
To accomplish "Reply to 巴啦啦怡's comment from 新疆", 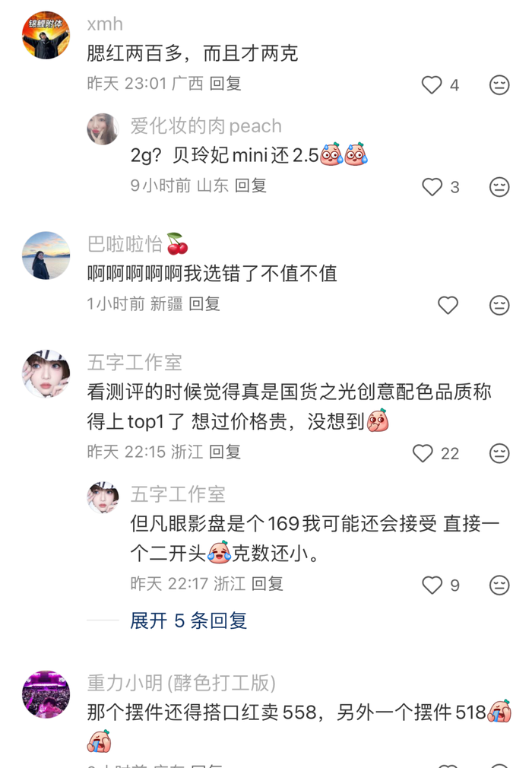I will [x=204, y=303].
